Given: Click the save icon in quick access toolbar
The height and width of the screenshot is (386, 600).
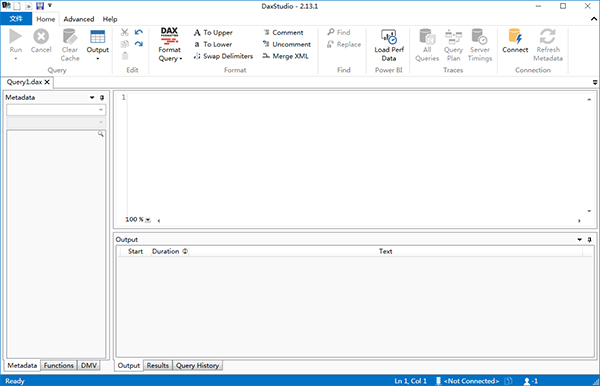Looking at the screenshot, I should (40, 6).
